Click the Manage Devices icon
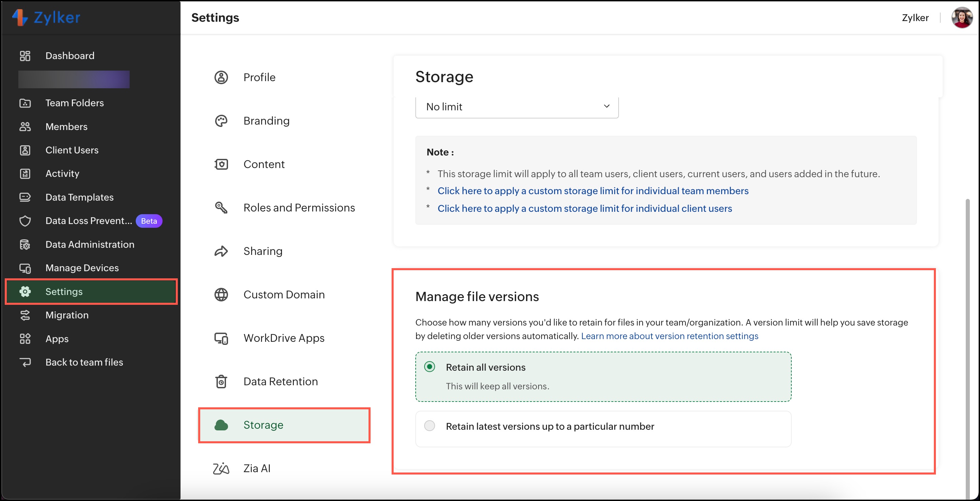Screen dimensions: 980x501 click(25, 268)
